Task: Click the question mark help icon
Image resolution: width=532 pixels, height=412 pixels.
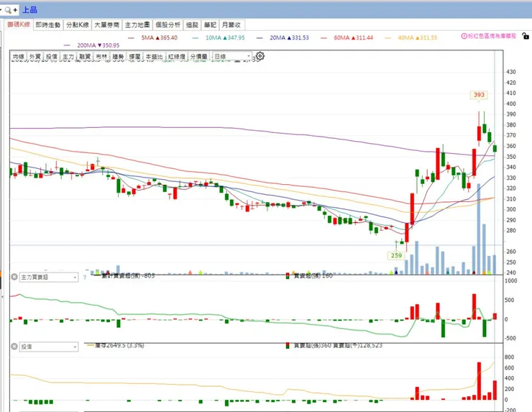Action: pyautogui.click(x=85, y=278)
